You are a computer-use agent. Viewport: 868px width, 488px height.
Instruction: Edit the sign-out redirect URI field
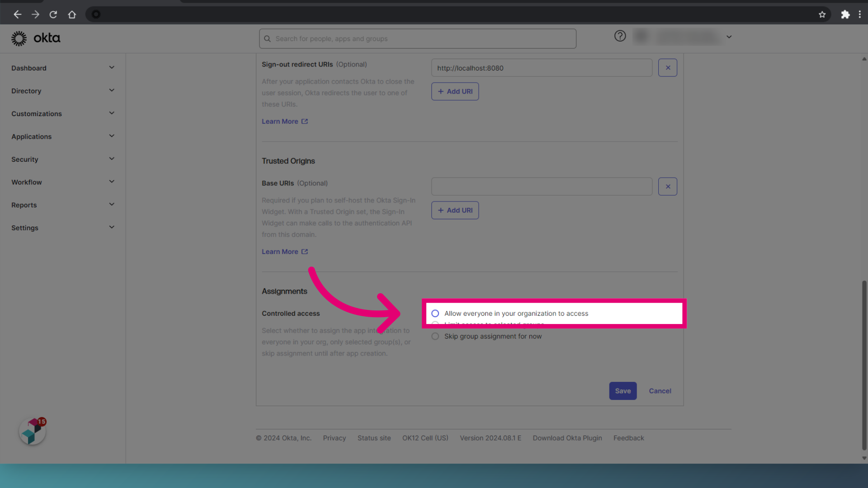(x=542, y=68)
